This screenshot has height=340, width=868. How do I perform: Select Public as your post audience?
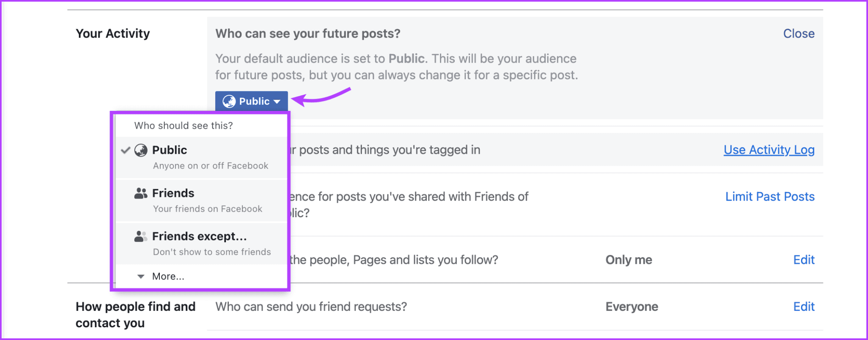pyautogui.click(x=170, y=150)
